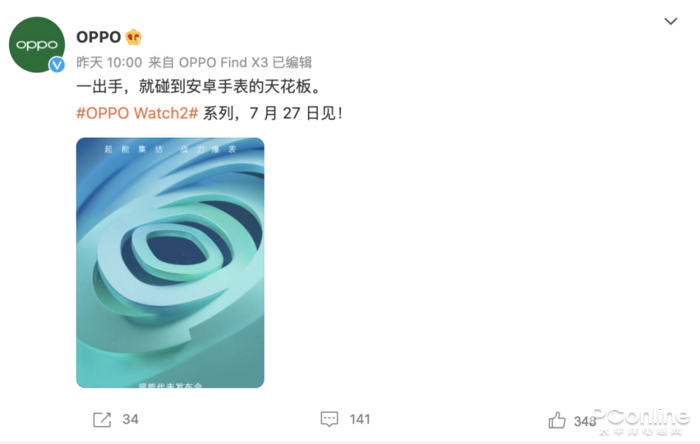The image size is (700, 444).
Task: Click the blue verified V badge
Action: click(x=57, y=65)
